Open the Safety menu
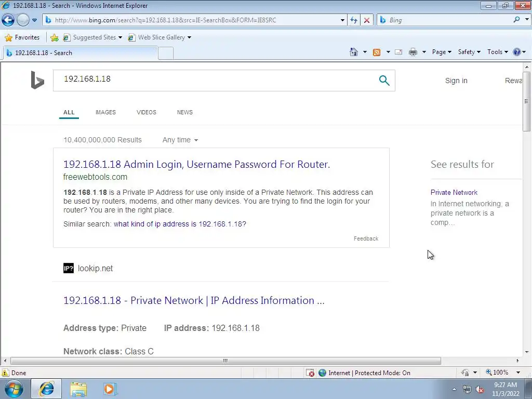Screen dimensions: 532x399 tap(469, 52)
